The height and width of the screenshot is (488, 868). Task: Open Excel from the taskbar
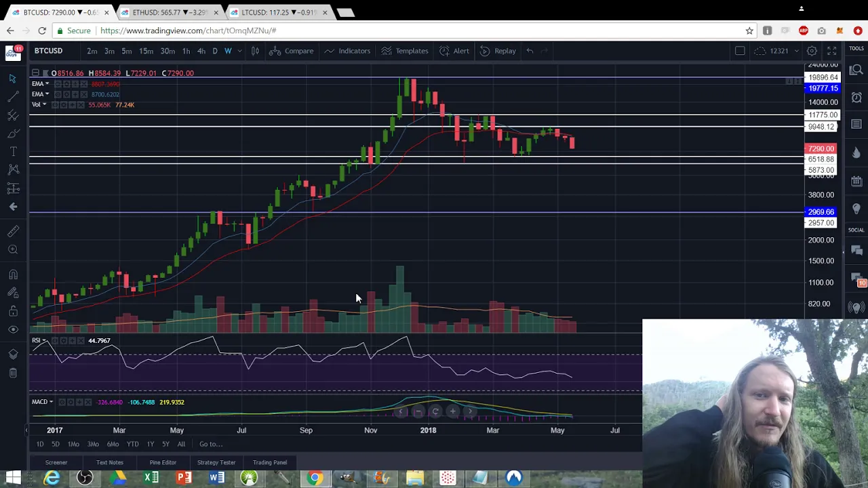(x=151, y=479)
